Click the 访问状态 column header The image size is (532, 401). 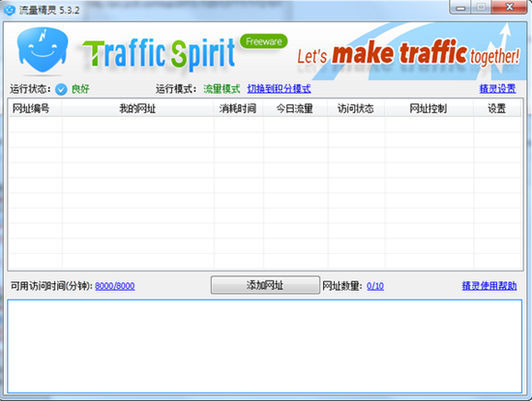click(356, 108)
